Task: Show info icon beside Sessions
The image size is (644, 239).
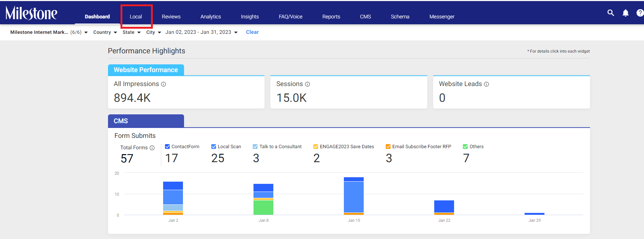Action: point(307,84)
